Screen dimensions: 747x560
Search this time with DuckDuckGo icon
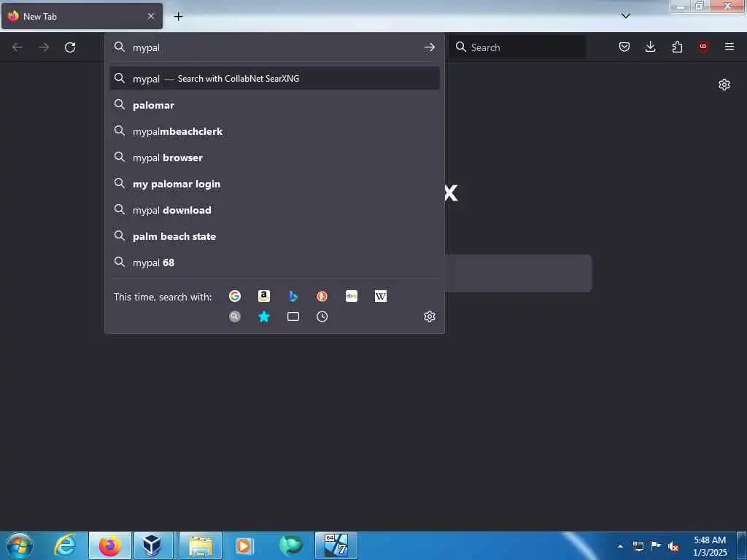(322, 296)
